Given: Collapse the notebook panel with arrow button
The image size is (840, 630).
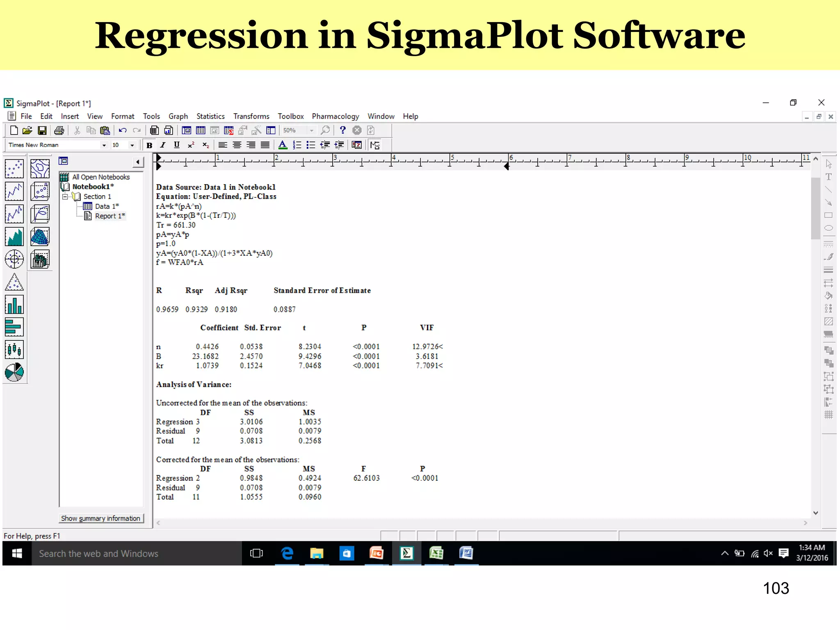Looking at the screenshot, I should tap(138, 162).
